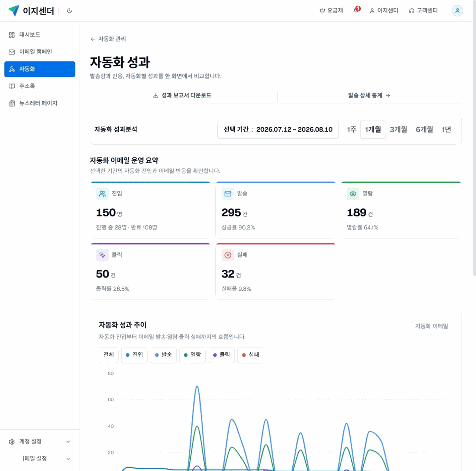Toggle 진입 series legend filter
The width and height of the screenshot is (476, 471).
click(134, 355)
